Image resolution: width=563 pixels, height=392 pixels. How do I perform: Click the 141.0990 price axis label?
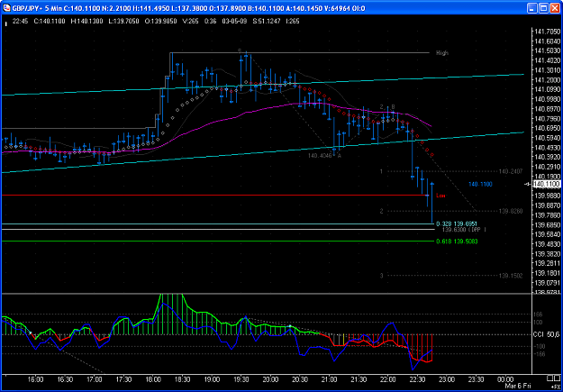tap(547, 88)
